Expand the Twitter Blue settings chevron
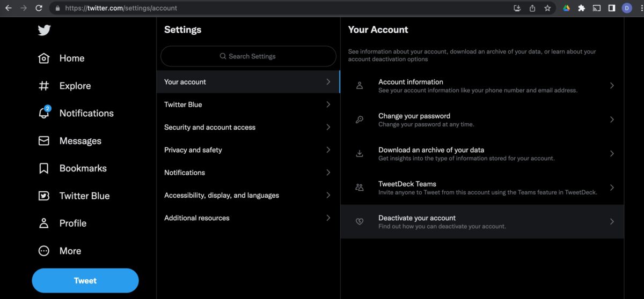The width and height of the screenshot is (644, 299). coord(328,104)
